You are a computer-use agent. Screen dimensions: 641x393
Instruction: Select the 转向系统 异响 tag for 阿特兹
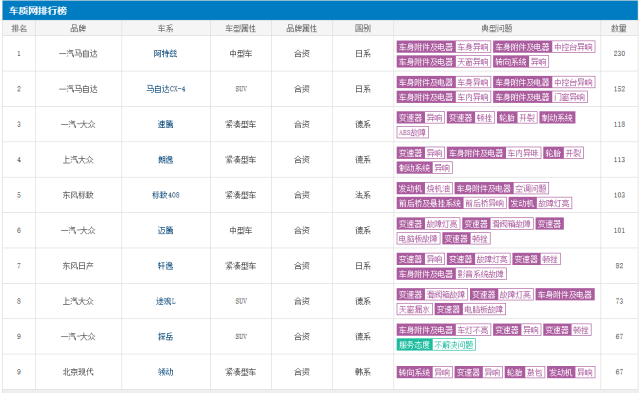tap(521, 62)
